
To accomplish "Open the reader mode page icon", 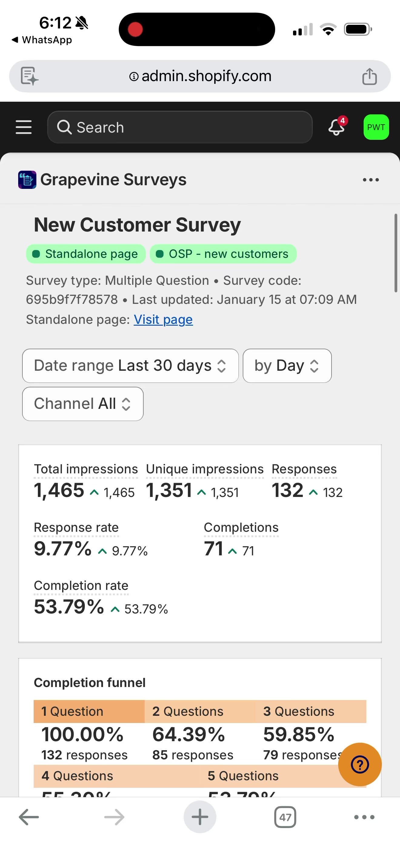I will click(29, 76).
